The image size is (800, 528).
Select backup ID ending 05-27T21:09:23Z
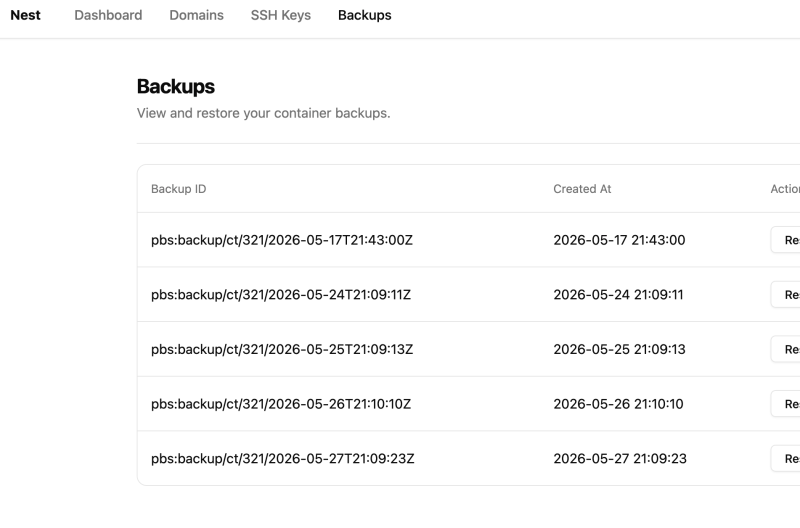(283, 458)
